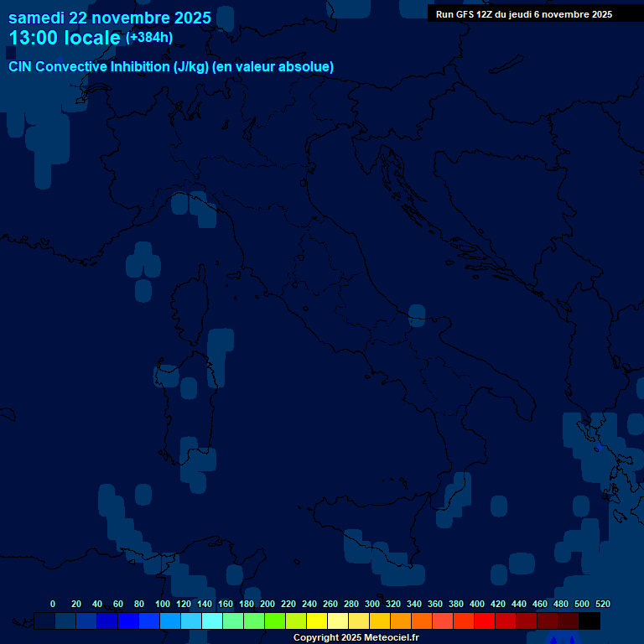Viewport: 644px width, 644px height.
Task: Click the date title samedi 22 novembre 2025
Action: [110, 18]
